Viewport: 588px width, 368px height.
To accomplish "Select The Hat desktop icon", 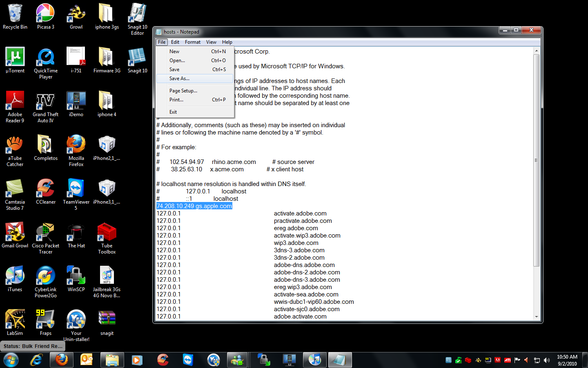I will [x=76, y=236].
